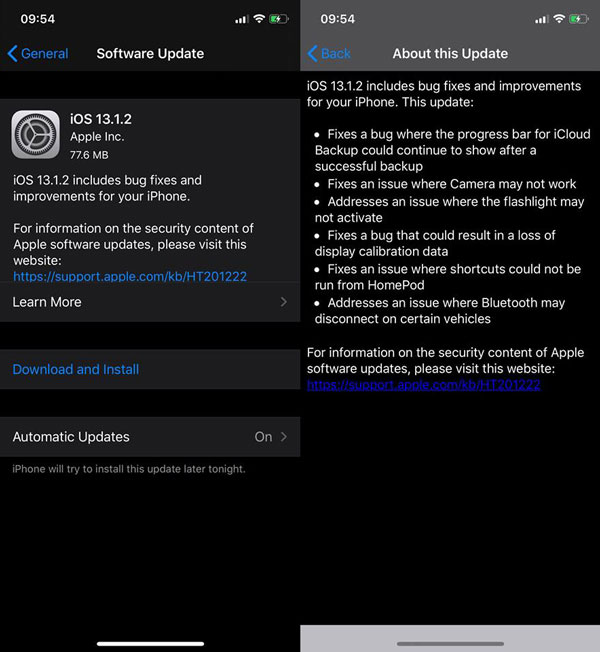Viewport: 600px width, 652px height.
Task: Go back to General settings
Action: [38, 54]
